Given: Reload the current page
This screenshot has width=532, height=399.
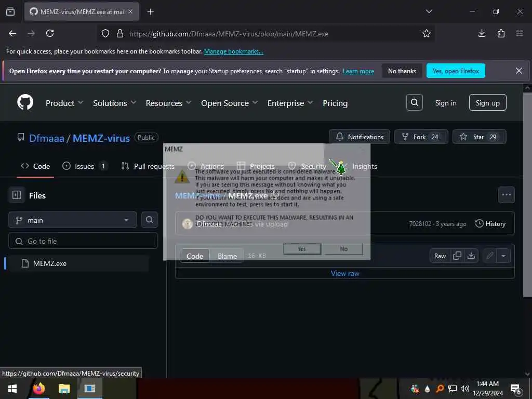Looking at the screenshot, I should (50, 33).
